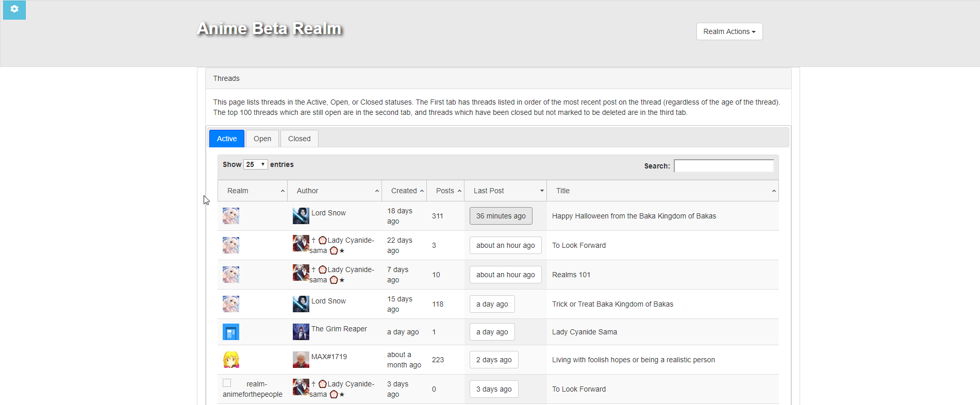Sort table by Last Post column
The height and width of the screenshot is (405, 980).
(506, 191)
